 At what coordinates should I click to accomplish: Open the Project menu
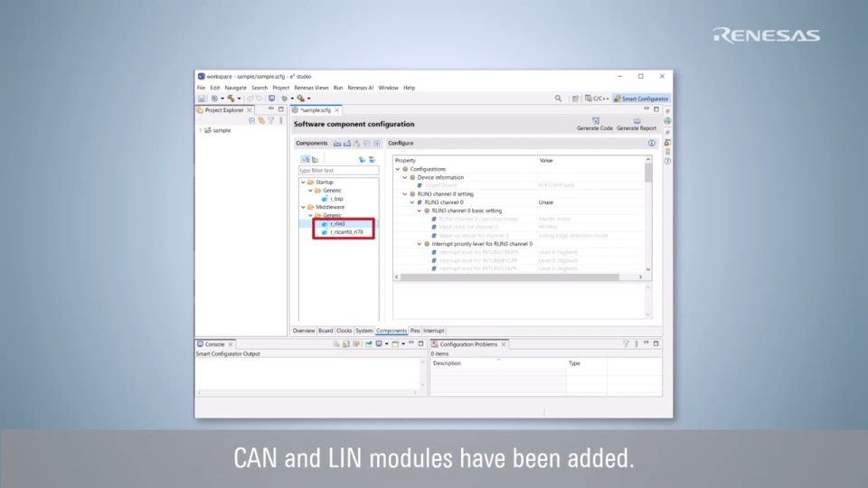tap(280, 88)
